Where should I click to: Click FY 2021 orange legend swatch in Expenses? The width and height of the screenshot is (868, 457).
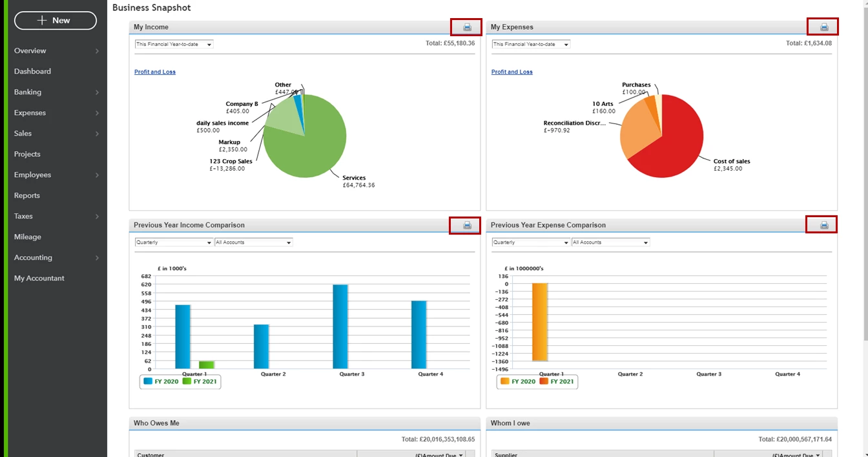coord(544,381)
